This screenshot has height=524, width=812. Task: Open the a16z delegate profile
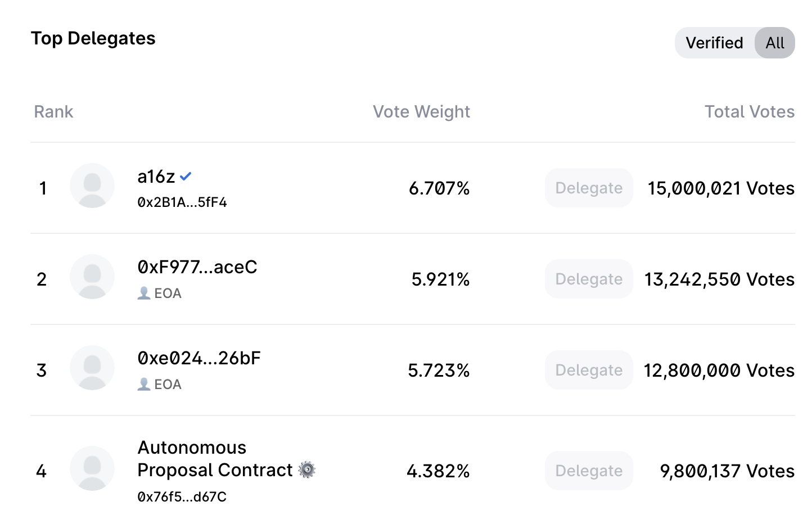(x=156, y=177)
